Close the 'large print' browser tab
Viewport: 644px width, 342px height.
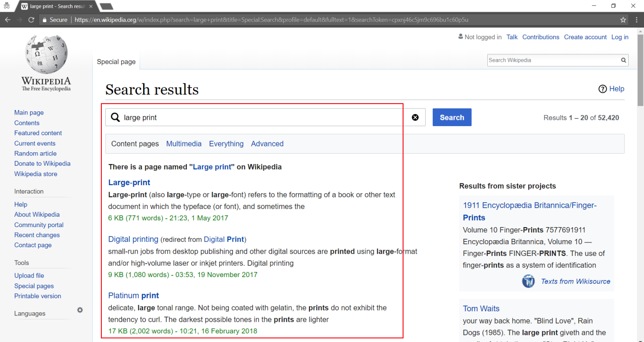(91, 6)
